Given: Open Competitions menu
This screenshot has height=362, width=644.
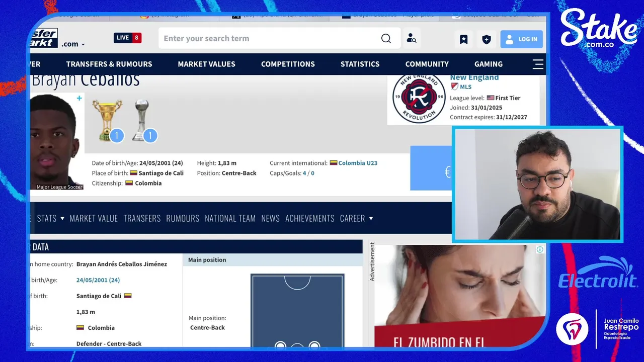Looking at the screenshot, I should point(288,64).
